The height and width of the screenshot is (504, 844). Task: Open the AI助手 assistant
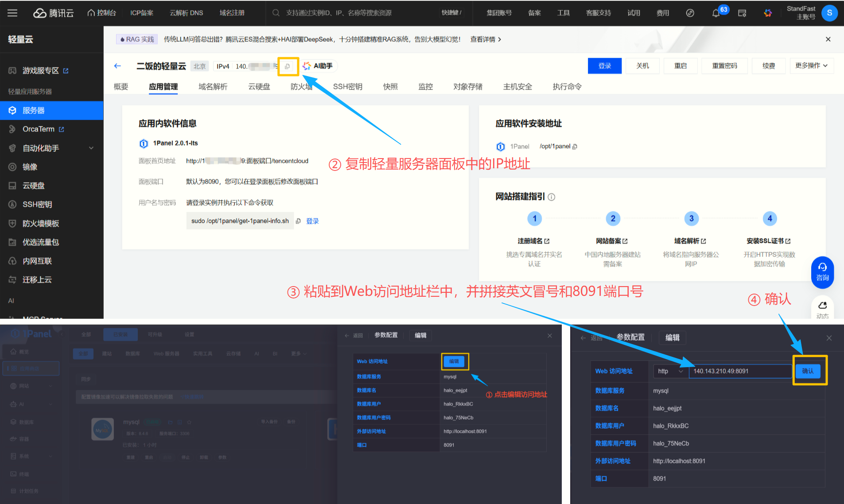(319, 66)
